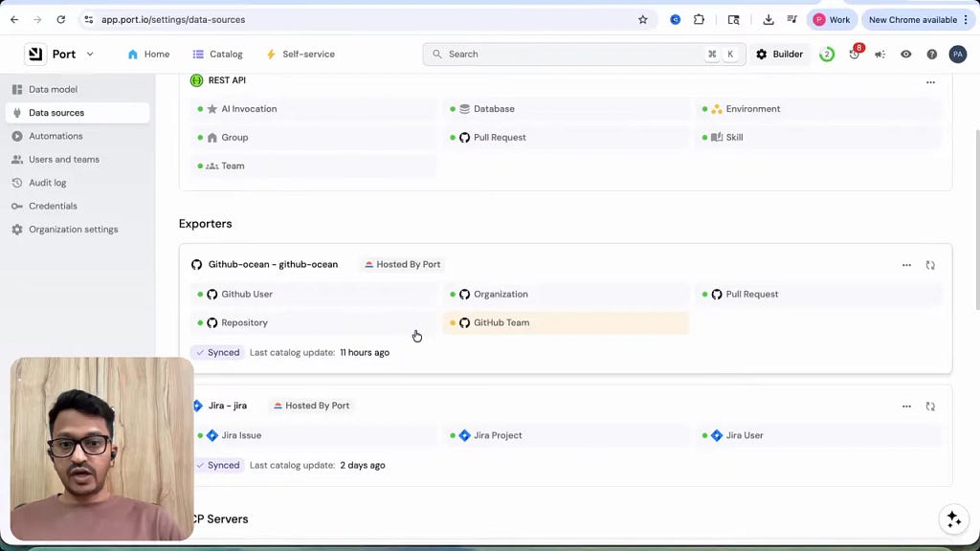Click the REST API green icon

tap(196, 80)
